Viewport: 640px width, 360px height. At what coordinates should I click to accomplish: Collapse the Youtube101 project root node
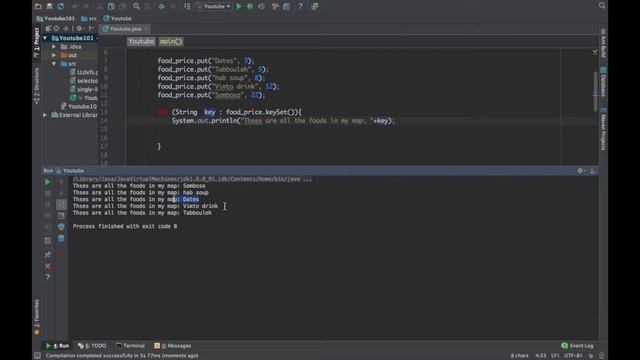coord(45,38)
